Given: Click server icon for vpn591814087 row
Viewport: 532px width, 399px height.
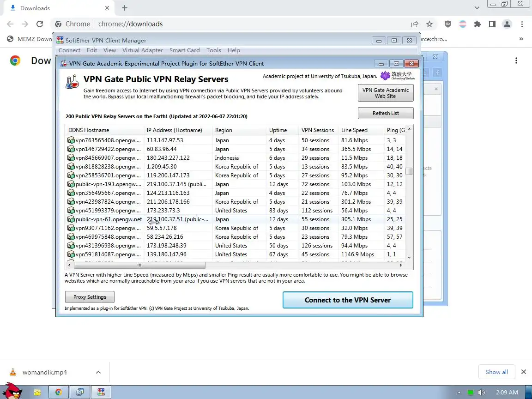Looking at the screenshot, I should [71, 254].
